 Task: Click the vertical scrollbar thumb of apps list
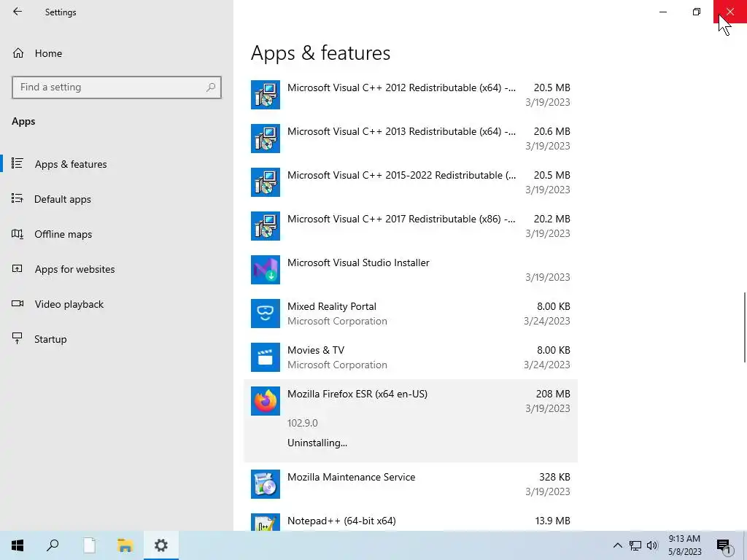(x=745, y=327)
